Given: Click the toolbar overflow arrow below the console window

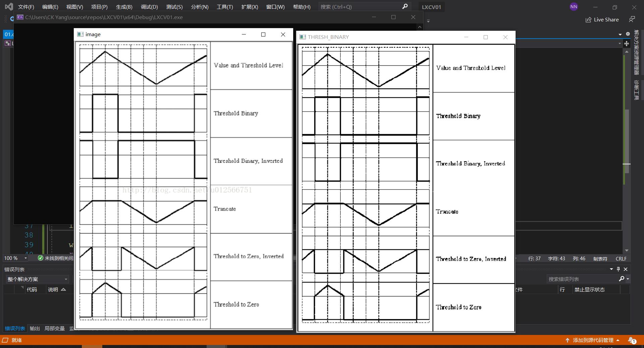Looking at the screenshot, I should [x=428, y=21].
